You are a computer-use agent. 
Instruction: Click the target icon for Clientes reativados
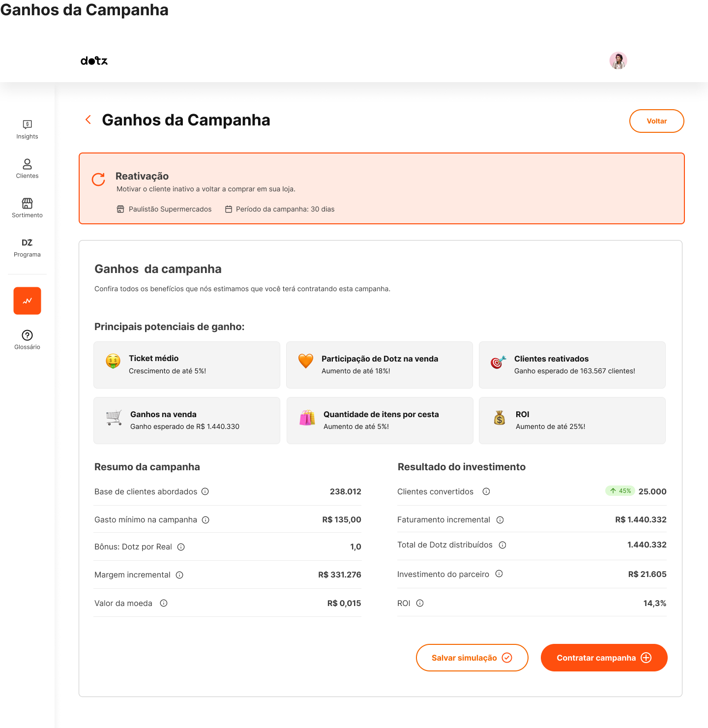pos(498,363)
